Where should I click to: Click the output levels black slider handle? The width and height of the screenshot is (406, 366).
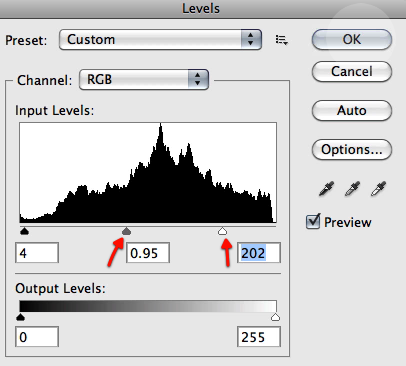[21, 317]
